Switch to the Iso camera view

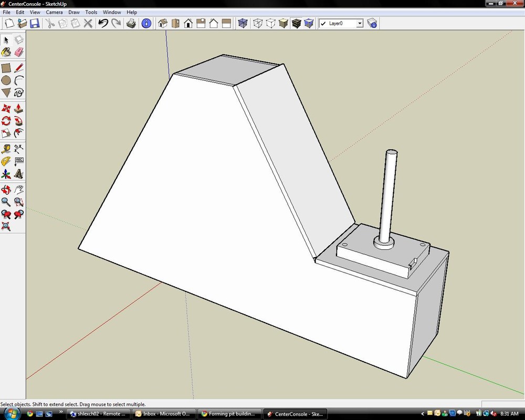click(162, 23)
